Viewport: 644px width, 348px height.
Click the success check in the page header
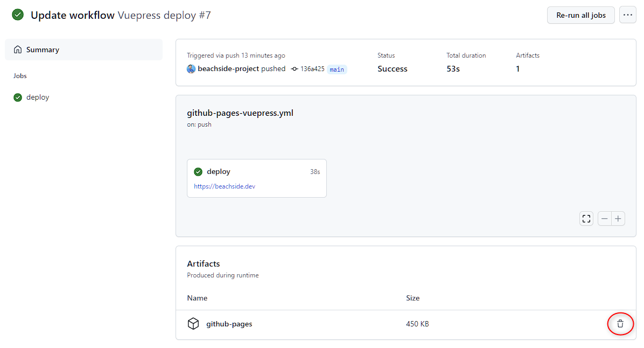point(18,15)
